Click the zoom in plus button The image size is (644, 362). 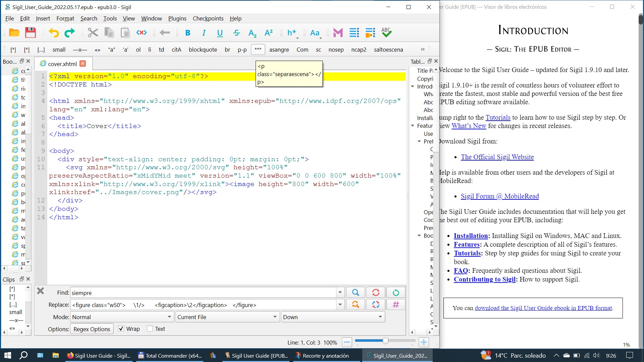click(x=424, y=342)
